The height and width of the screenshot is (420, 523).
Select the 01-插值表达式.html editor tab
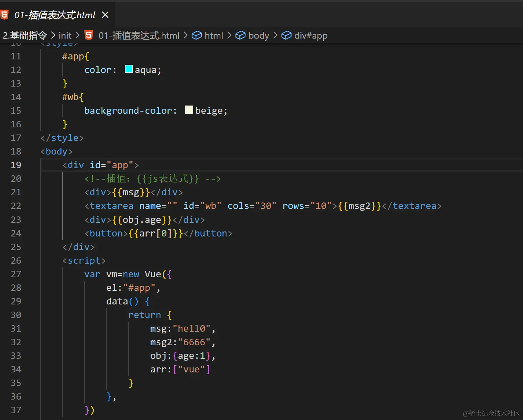pos(55,15)
